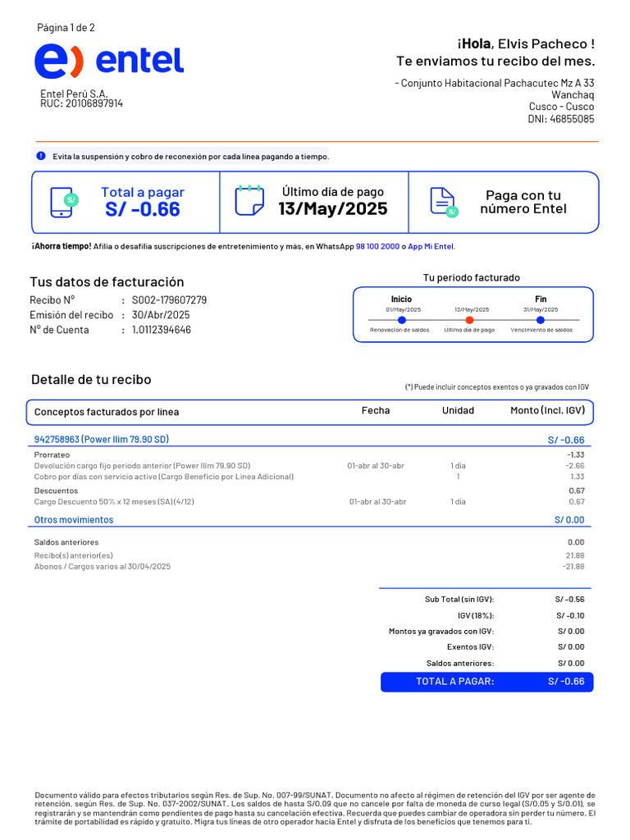This screenshot has height=840, width=630.
Task: Click the line 942758963 (Power Ilim 79.90 SD) heading
Action: click(x=101, y=440)
